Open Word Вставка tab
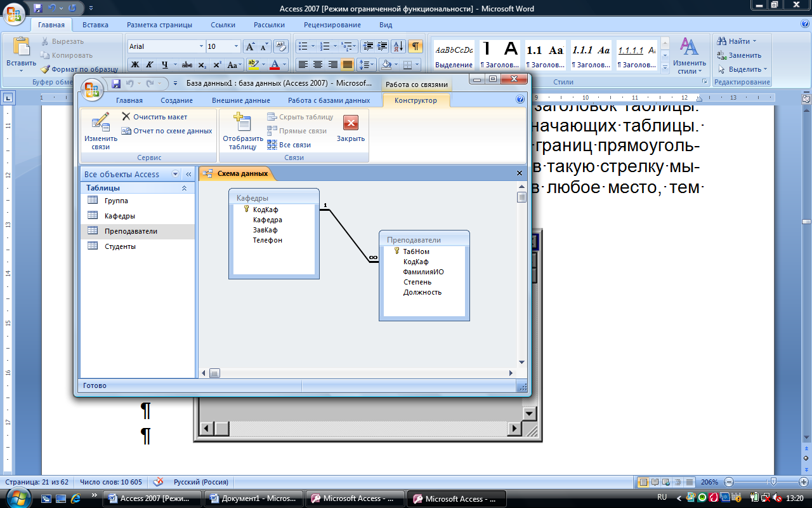 (95, 25)
